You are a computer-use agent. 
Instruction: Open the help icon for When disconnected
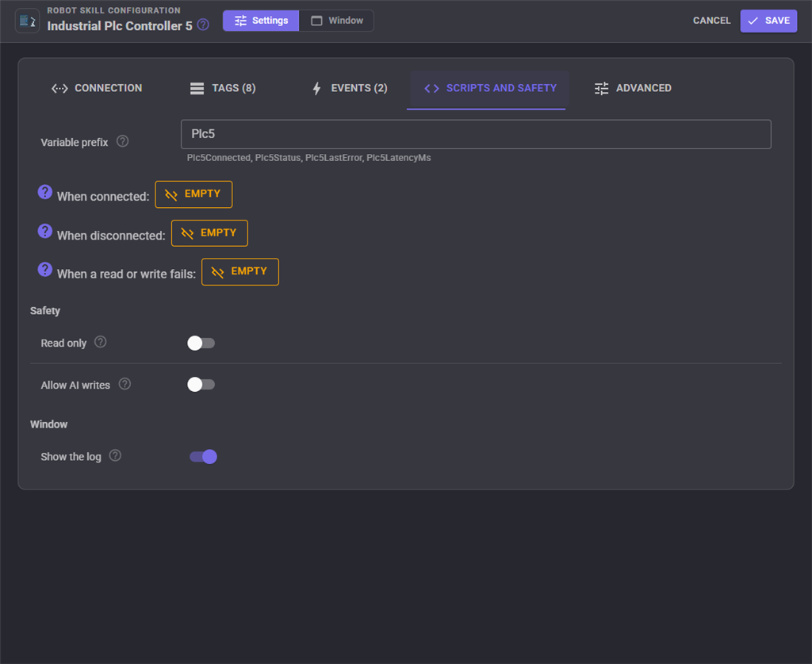click(45, 231)
